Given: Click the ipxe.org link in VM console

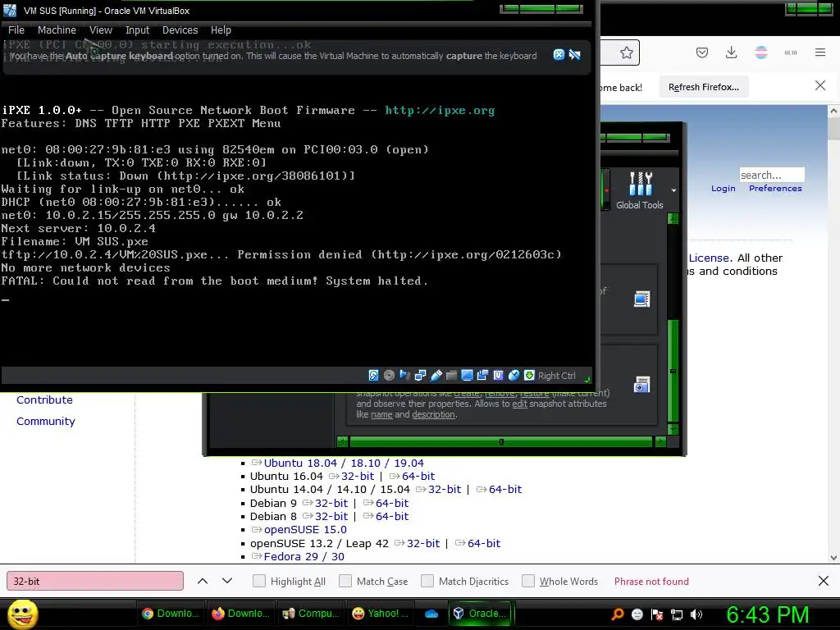Looking at the screenshot, I should click(x=440, y=111).
